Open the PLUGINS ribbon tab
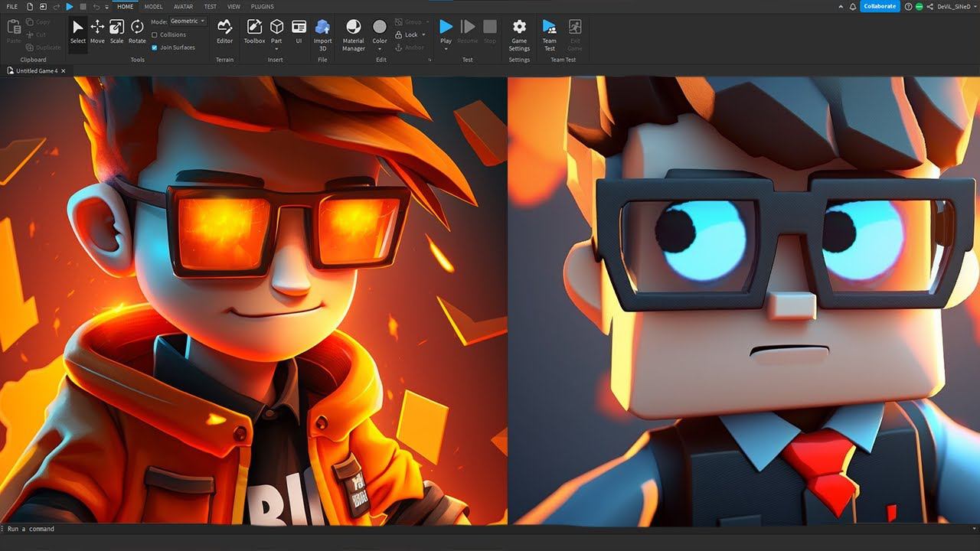 (x=262, y=6)
